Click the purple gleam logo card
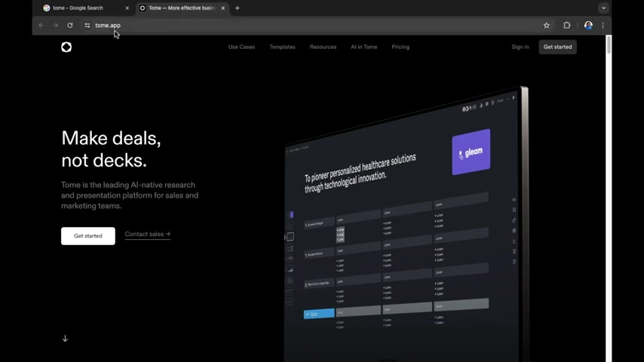This screenshot has width=644, height=362. (471, 152)
